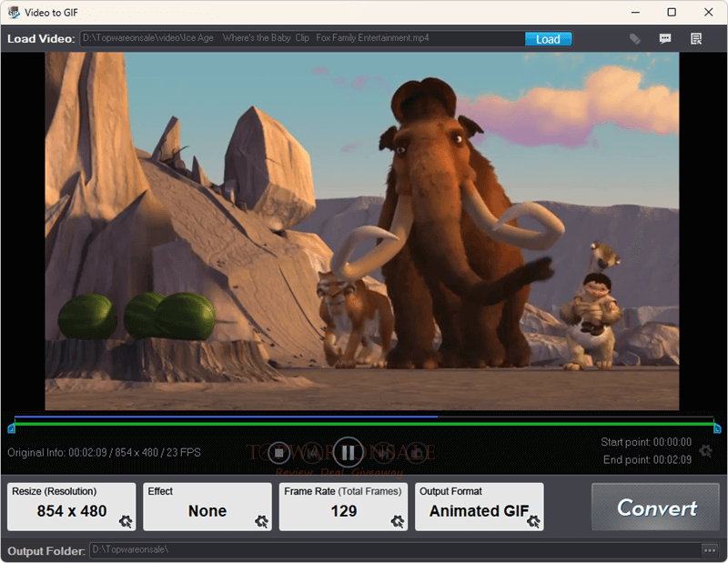Open the Effect None panel
Image resolution: width=728 pixels, height=563 pixels.
[x=207, y=507]
